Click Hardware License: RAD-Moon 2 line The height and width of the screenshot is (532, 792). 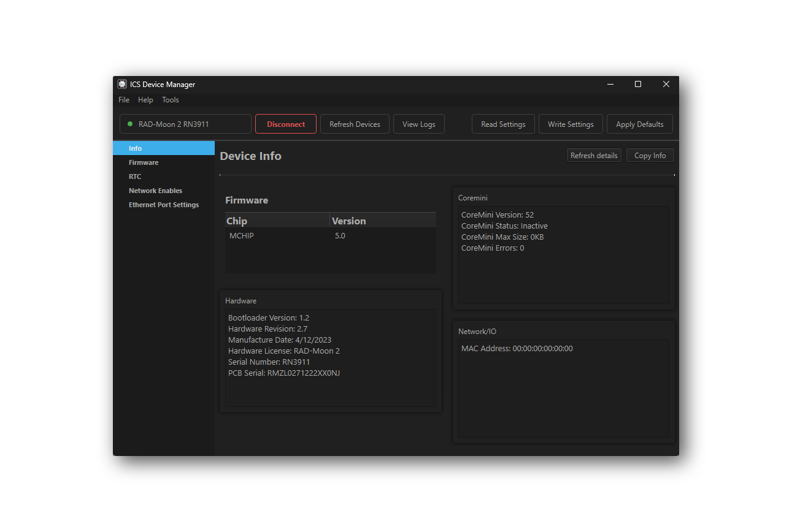(x=284, y=351)
